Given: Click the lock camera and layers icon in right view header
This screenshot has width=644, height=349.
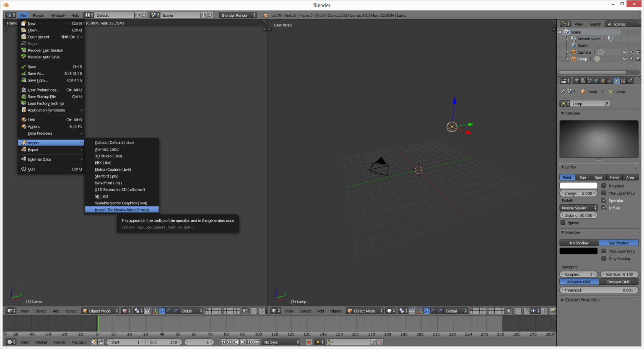Looking at the screenshot, I should click(x=510, y=311).
